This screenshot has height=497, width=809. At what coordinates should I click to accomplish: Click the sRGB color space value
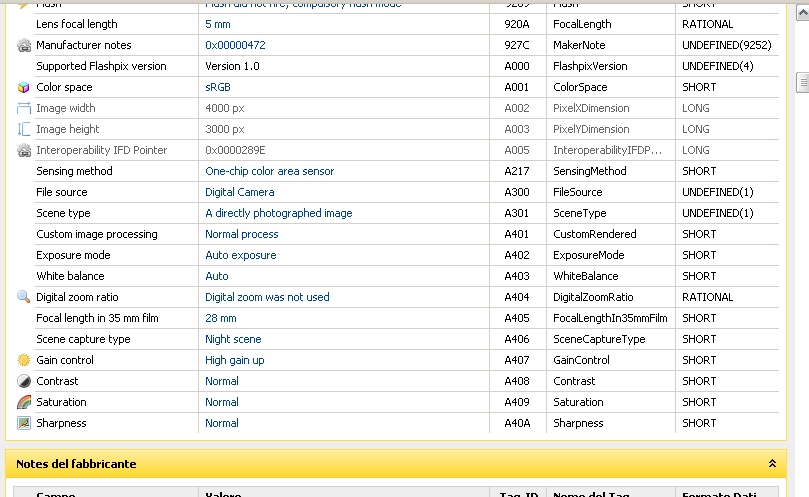(218, 87)
